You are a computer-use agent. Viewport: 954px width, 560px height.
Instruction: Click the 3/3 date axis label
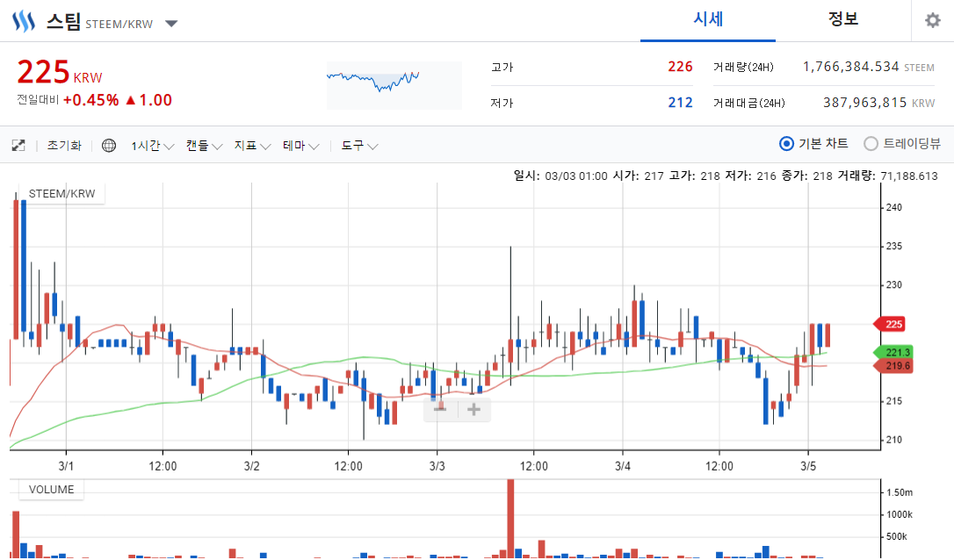(437, 466)
